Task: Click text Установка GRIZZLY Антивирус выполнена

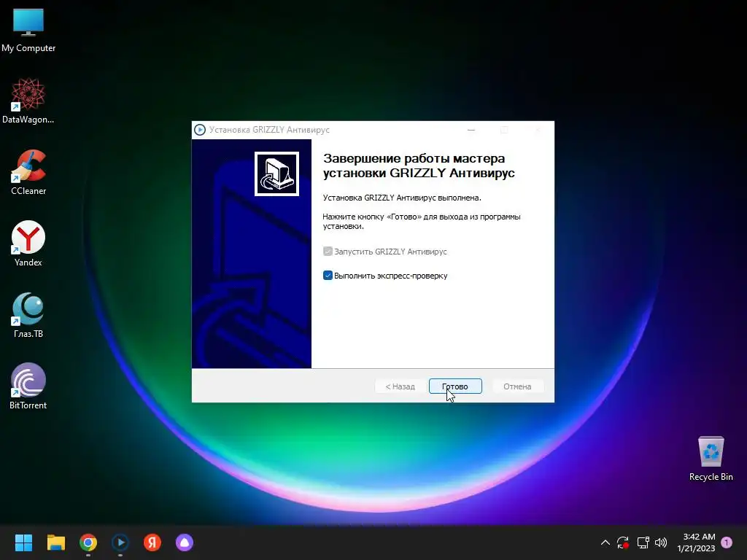Action: [402, 198]
